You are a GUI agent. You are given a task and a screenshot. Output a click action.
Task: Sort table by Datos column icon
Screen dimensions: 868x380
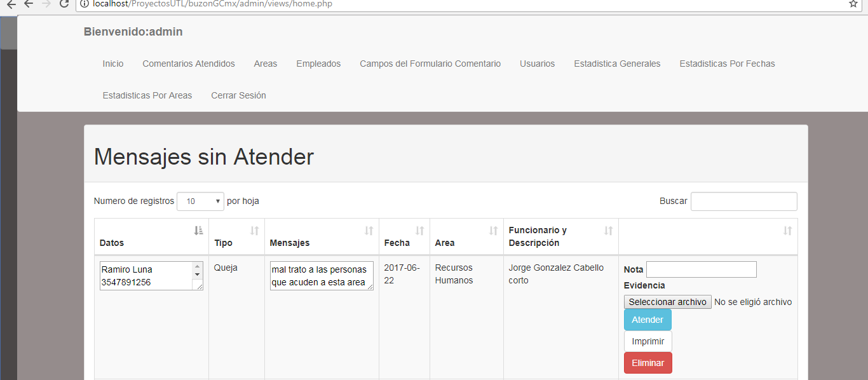coord(198,231)
